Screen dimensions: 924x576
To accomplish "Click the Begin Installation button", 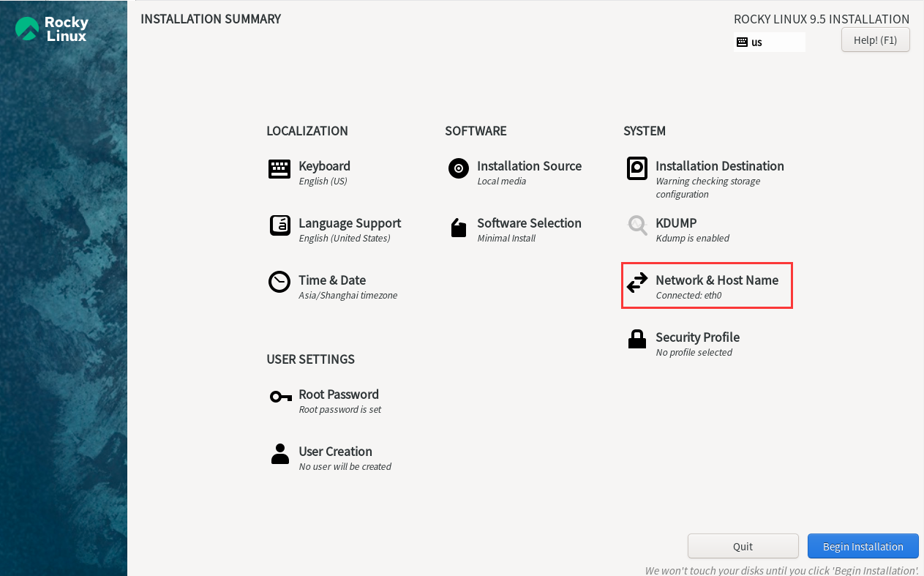I will [863, 547].
